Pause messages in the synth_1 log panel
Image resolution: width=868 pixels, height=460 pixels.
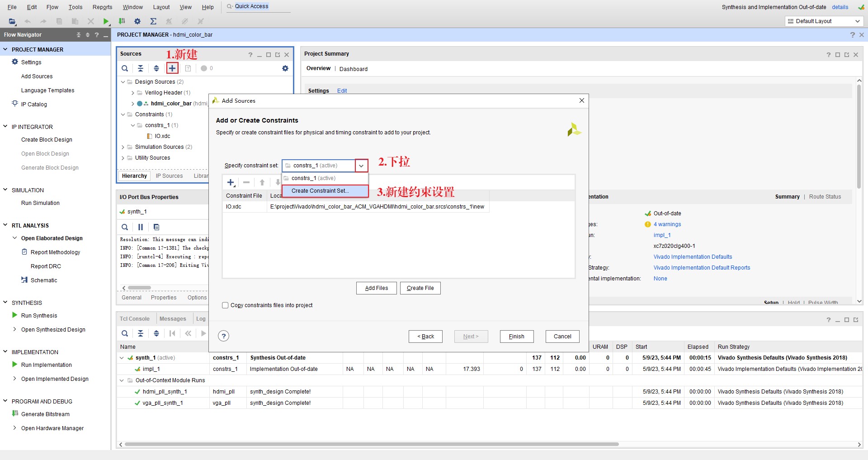tap(141, 227)
